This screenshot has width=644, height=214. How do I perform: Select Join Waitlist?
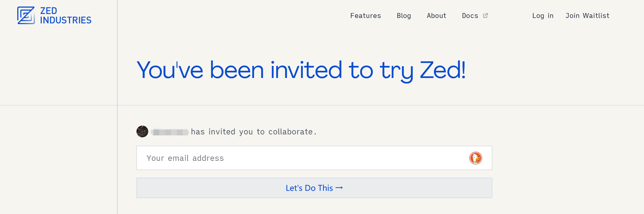coord(587,16)
